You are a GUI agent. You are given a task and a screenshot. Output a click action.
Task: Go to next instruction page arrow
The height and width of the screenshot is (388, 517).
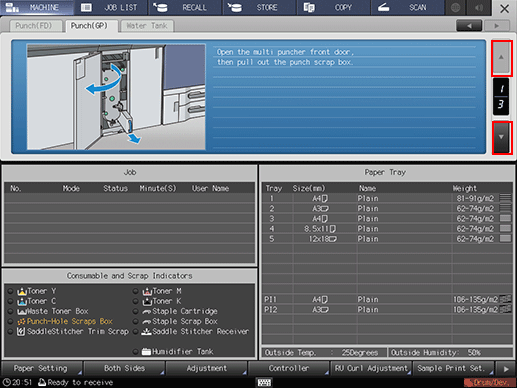point(501,137)
